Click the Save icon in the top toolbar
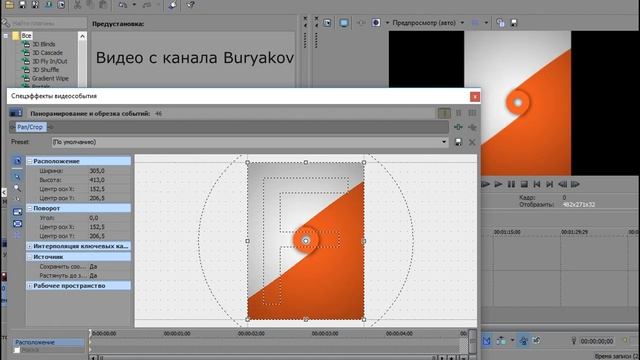The height and width of the screenshot is (360, 640). [x=22, y=5]
